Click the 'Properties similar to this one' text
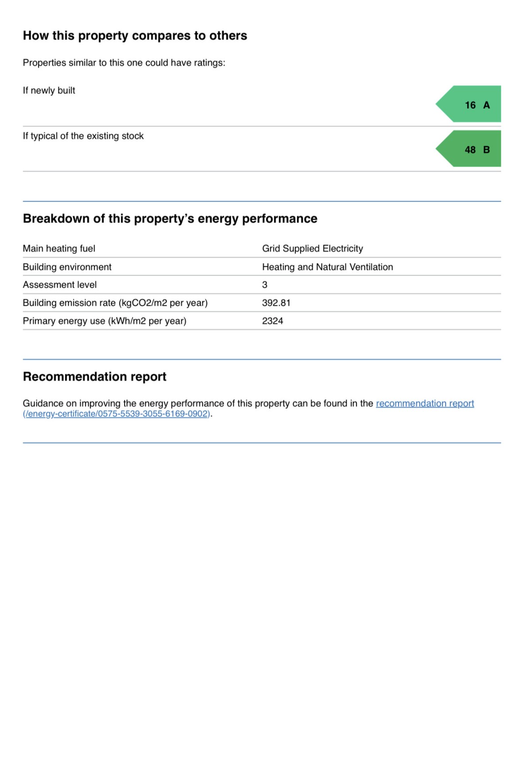Image resolution: width=532 pixels, height=757 pixels. click(x=124, y=63)
